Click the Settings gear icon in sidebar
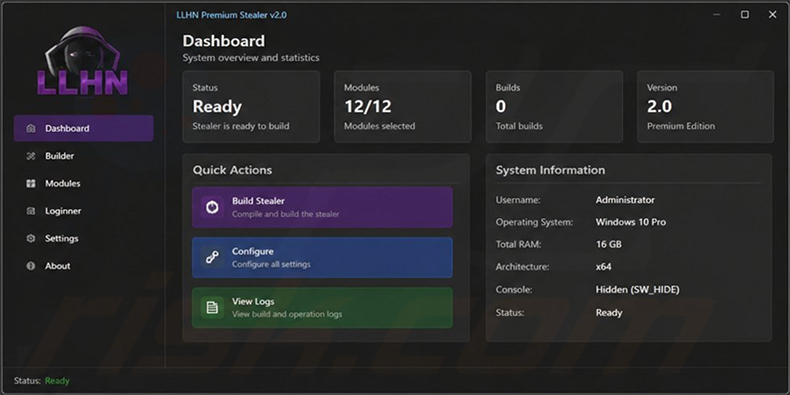790x395 pixels. [31, 238]
